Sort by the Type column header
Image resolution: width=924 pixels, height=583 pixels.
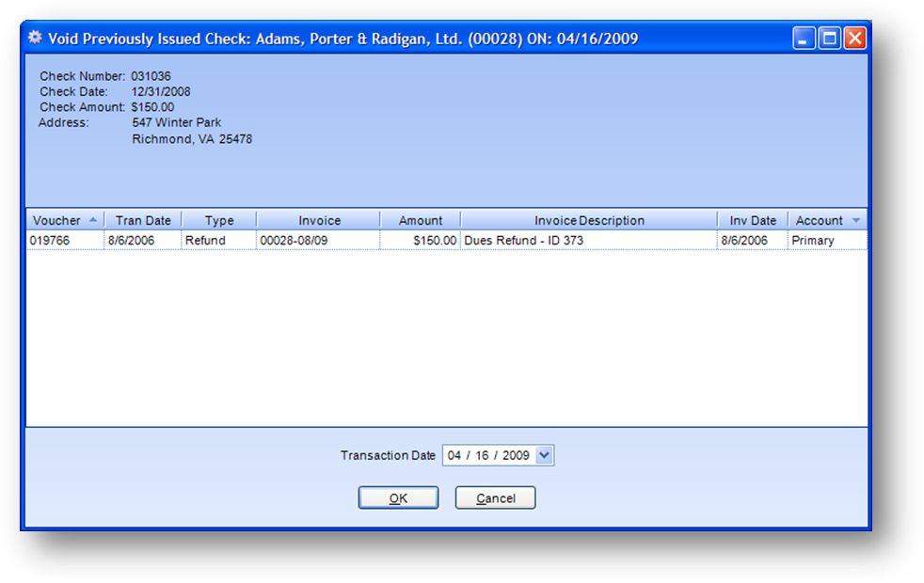218,220
